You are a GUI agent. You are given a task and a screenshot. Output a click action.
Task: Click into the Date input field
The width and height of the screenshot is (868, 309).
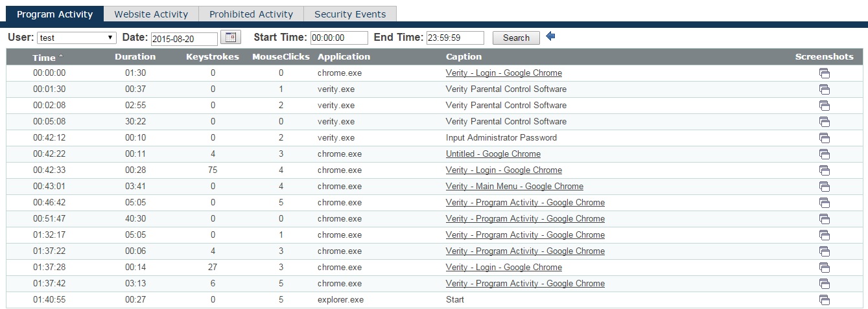tap(184, 39)
